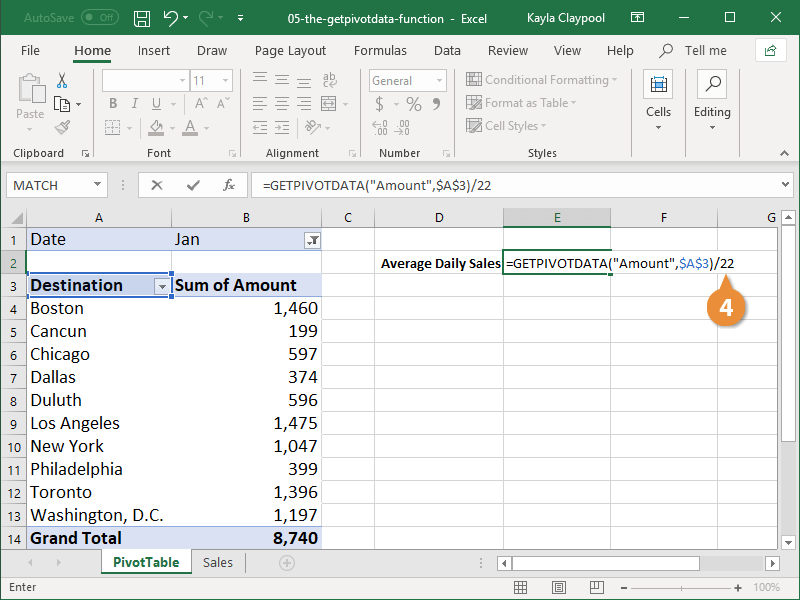The width and height of the screenshot is (800, 600).
Task: Click Middle Align icon
Action: point(282,79)
